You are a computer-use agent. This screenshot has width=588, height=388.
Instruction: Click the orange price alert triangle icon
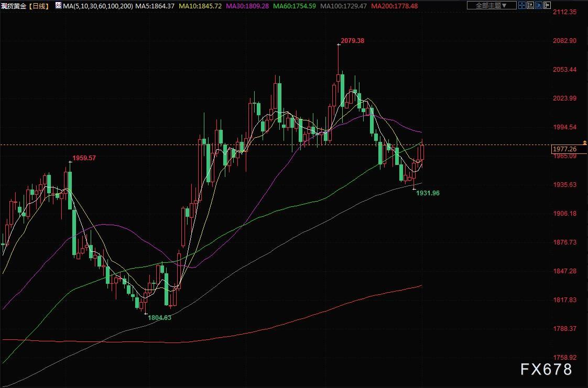pos(585,143)
